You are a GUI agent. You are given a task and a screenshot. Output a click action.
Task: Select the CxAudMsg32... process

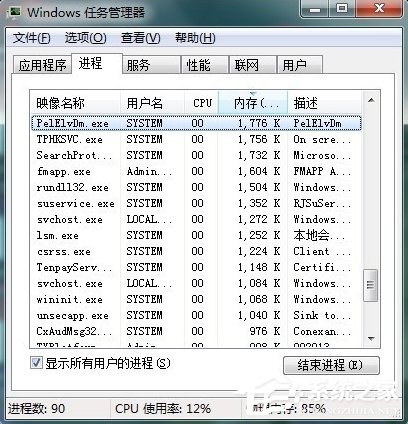click(196, 331)
